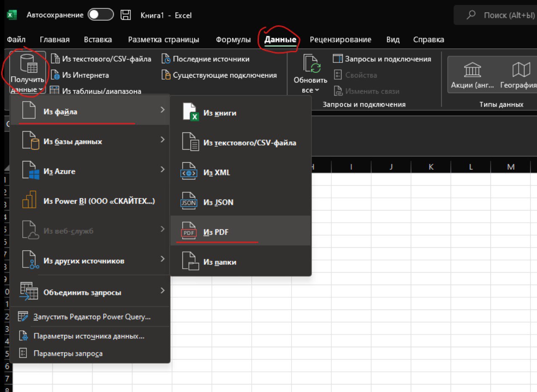Open the Файл tab
537x392 pixels.
coord(16,40)
